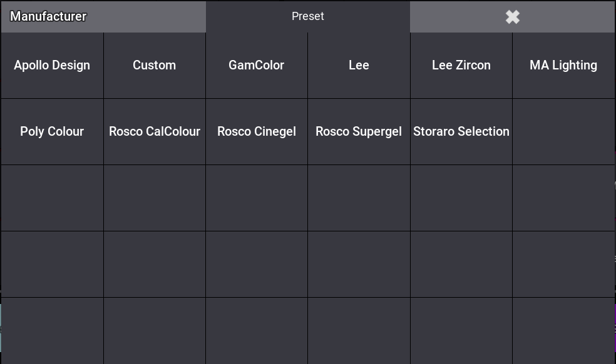This screenshot has width=616, height=364.
Task: Click the empty cell below Rosco CalColour
Action: coord(154,198)
